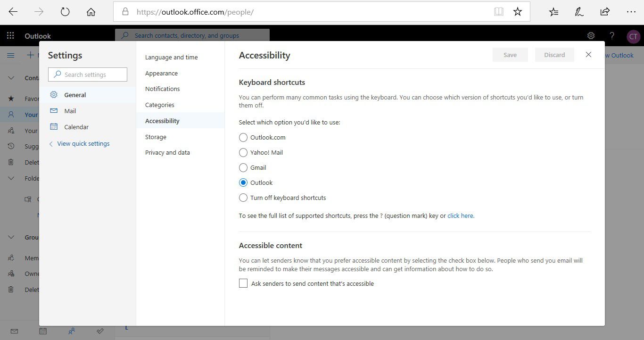Select General settings category
644x340 pixels.
(x=88, y=95)
